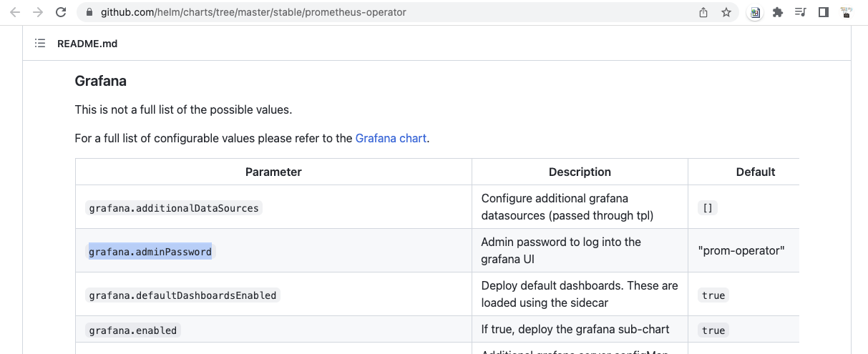Go forward to the next page

tap(38, 12)
